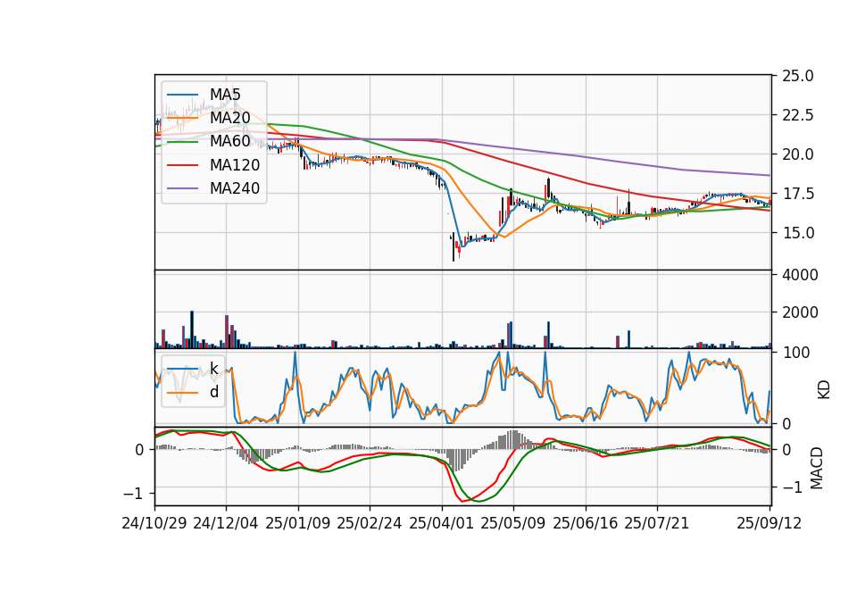This screenshot has height=616, width=857.
Task: Click the tallest volume bar in late 2024
Action: [x=192, y=329]
